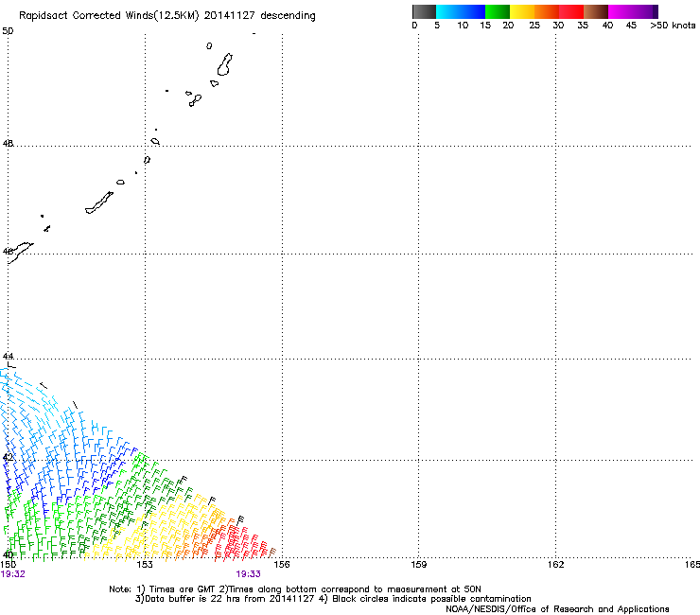Click the '>50 knots' legend label

[673, 26]
